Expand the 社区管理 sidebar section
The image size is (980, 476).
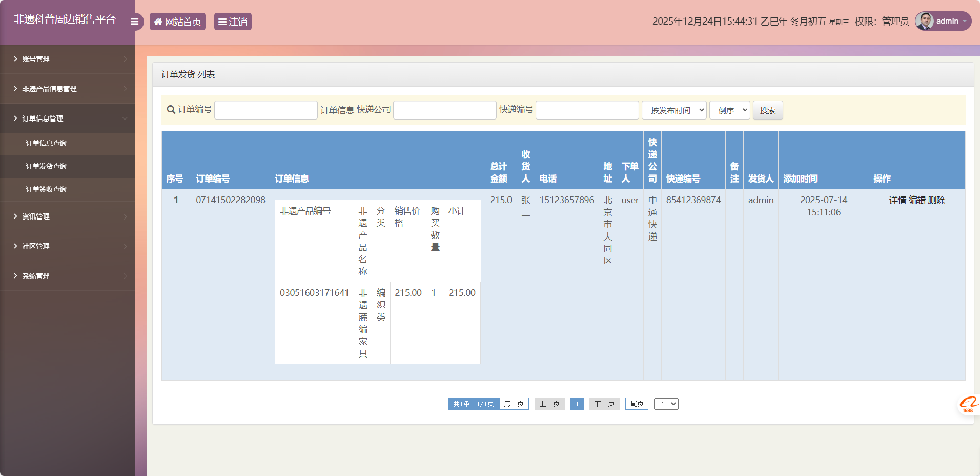36,246
